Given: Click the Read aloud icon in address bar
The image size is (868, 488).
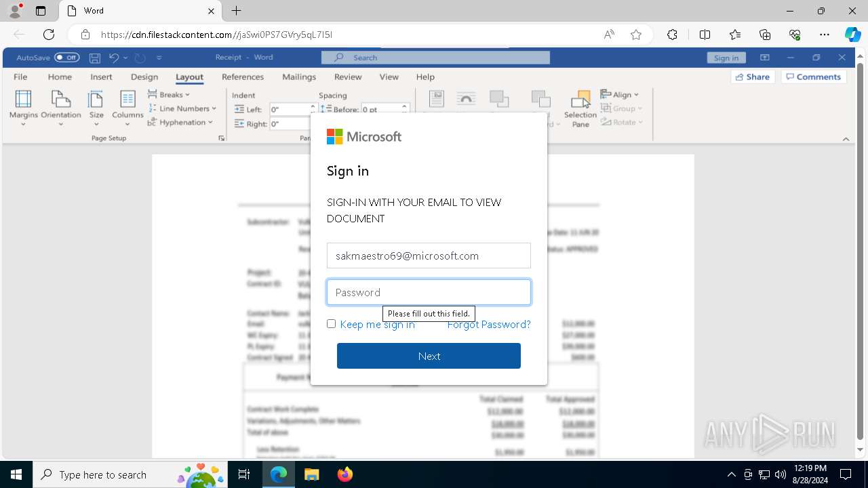Looking at the screenshot, I should tap(609, 35).
